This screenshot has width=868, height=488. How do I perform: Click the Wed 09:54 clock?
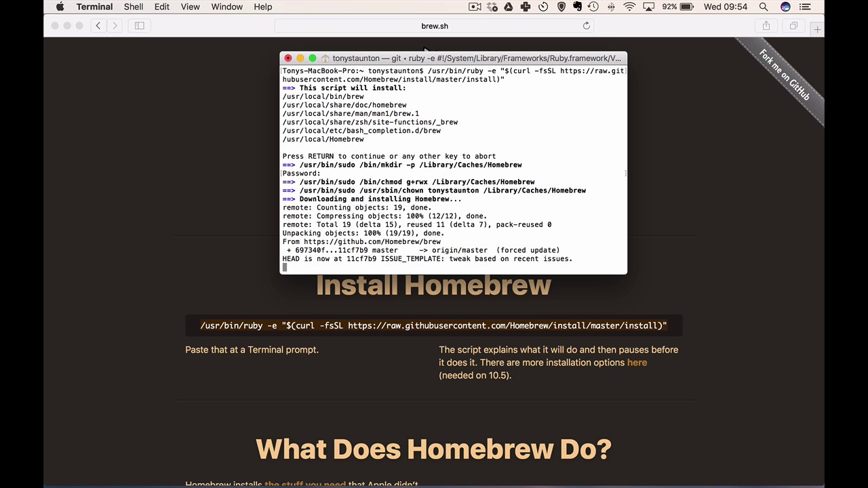(x=726, y=7)
